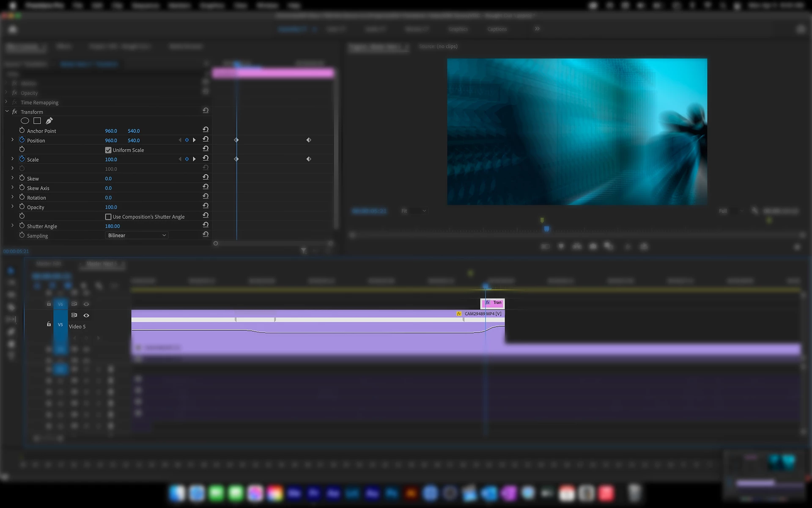Enable Use Composition's Shutter Angle

coord(108,217)
